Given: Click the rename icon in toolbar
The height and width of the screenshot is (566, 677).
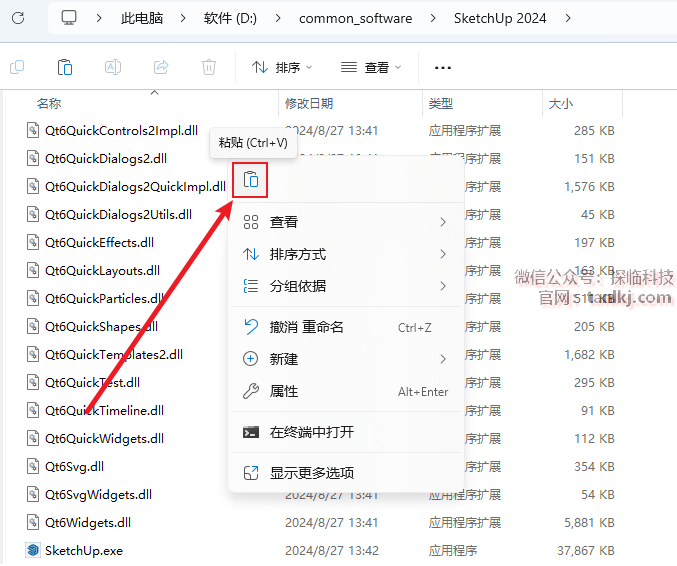Looking at the screenshot, I should (x=113, y=67).
